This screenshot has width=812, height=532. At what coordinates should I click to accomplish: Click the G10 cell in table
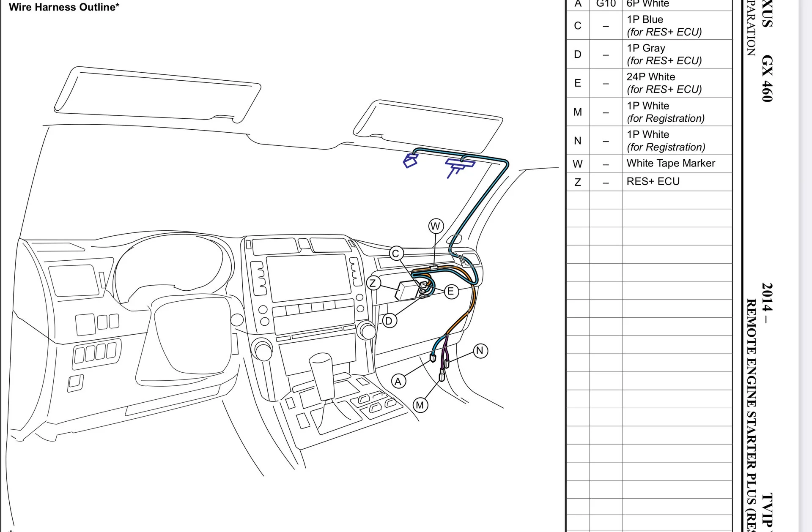click(606, 4)
